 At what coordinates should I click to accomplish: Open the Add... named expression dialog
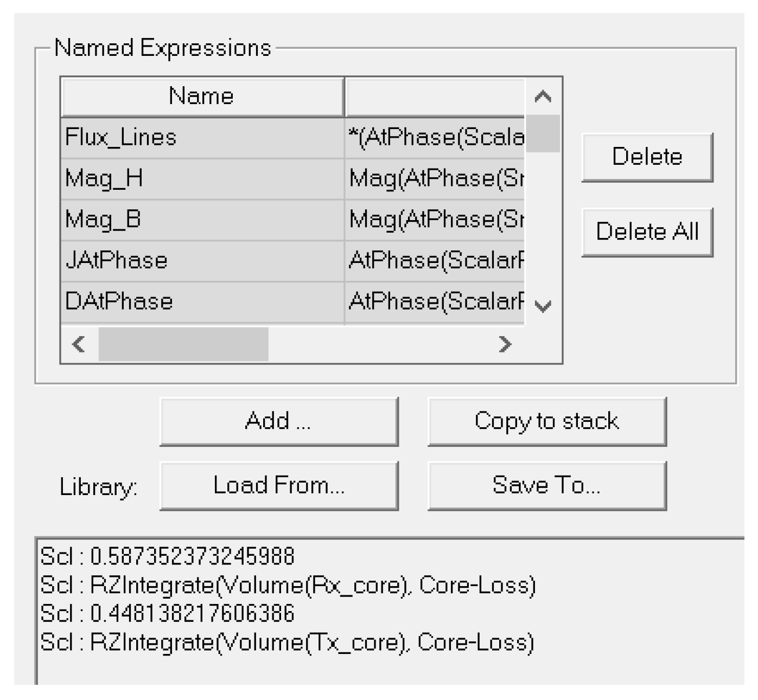279,421
